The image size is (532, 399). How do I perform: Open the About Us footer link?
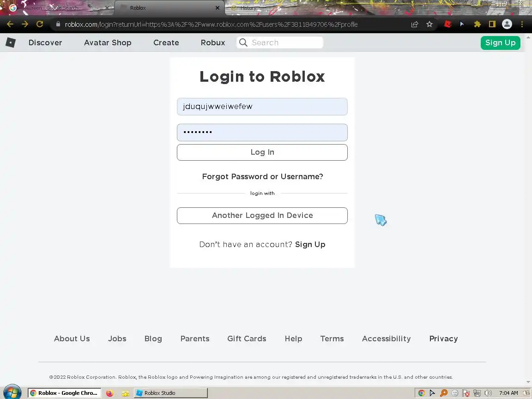click(x=72, y=339)
